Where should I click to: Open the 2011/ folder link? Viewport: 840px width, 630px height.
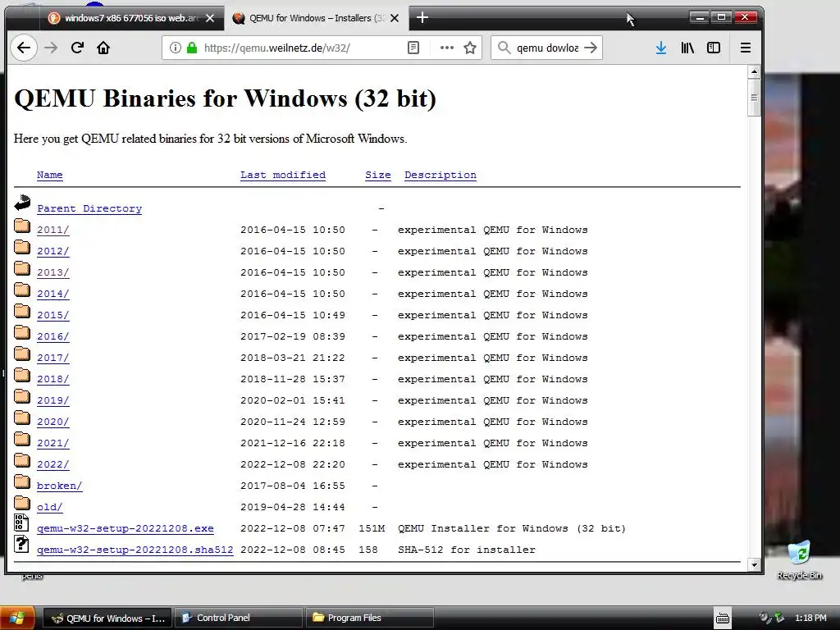(52, 230)
